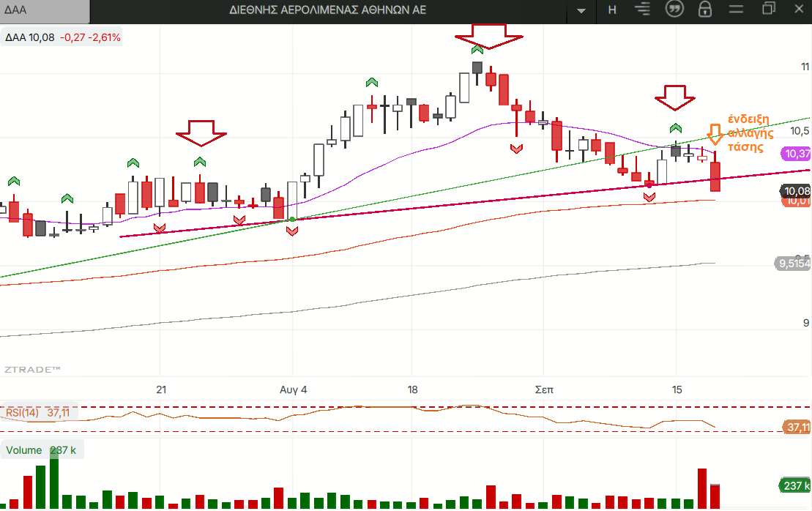Close the chart with the X icon
The width and height of the screenshot is (812, 511).
point(799,10)
